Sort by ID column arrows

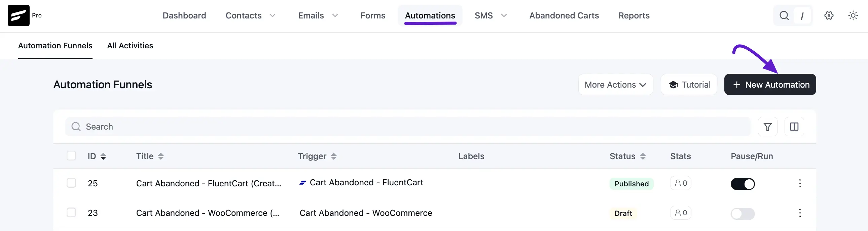click(103, 156)
